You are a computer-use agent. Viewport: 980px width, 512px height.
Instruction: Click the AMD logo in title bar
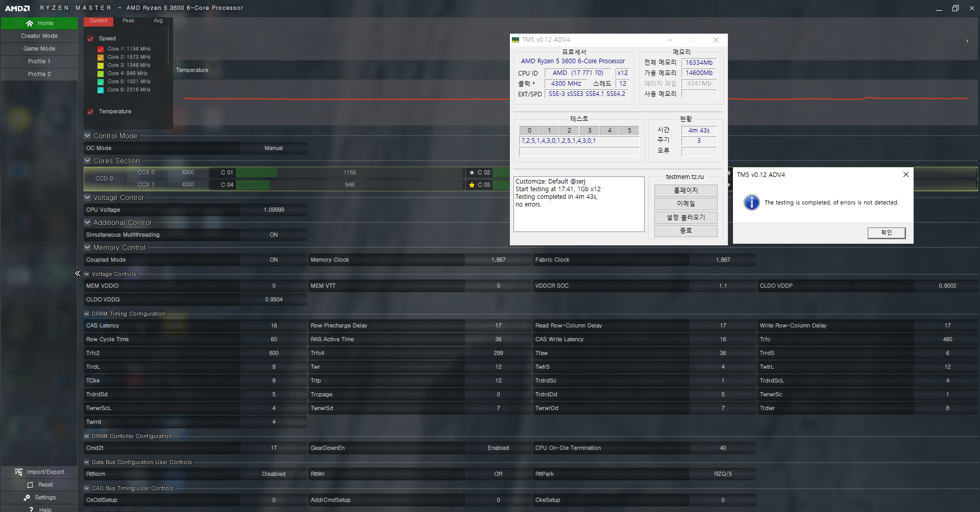(17, 8)
